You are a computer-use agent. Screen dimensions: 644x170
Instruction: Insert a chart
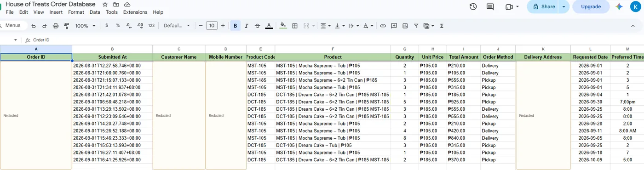point(405,26)
